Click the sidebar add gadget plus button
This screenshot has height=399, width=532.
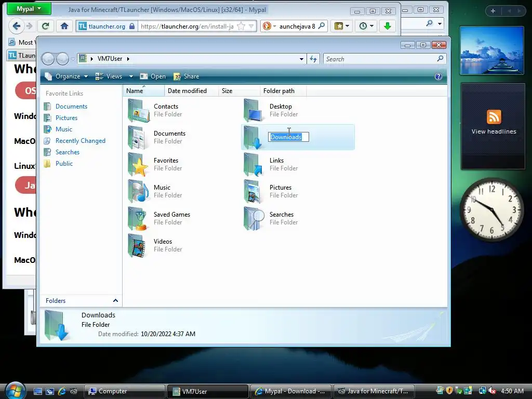[x=493, y=11]
